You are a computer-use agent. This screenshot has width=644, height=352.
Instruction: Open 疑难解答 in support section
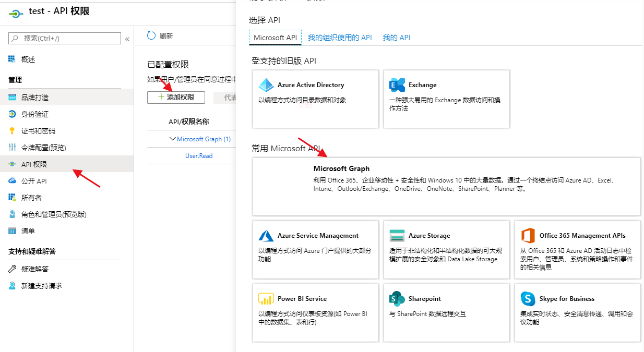pyautogui.click(x=67, y=269)
